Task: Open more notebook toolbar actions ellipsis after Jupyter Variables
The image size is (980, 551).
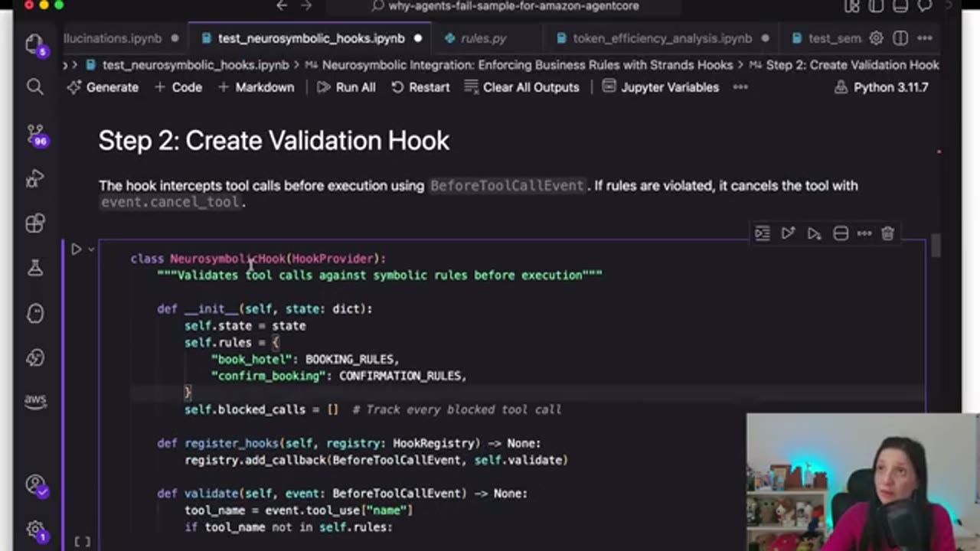Action: pos(740,87)
